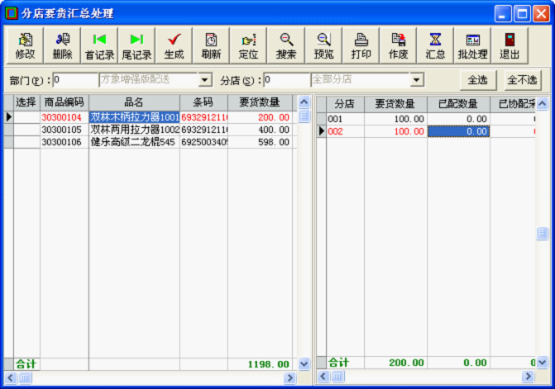
Task: Click left table scroll down arrow
Action: [304, 364]
